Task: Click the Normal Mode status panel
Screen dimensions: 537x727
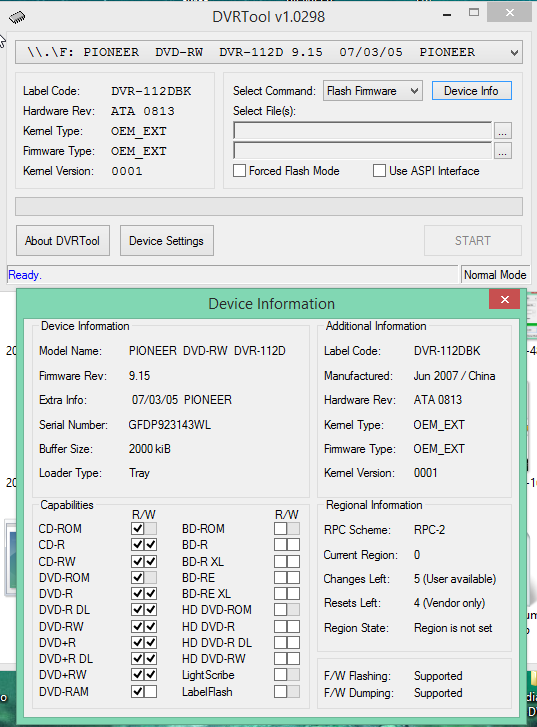Action: [x=494, y=275]
